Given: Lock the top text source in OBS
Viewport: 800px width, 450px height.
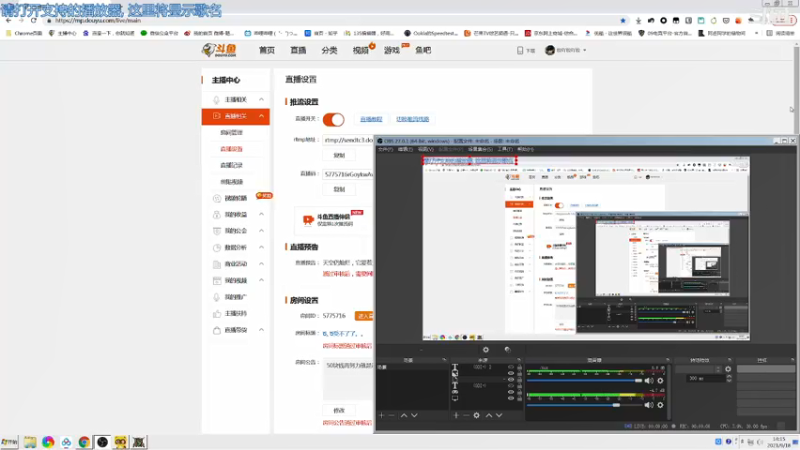Looking at the screenshot, I should (519, 367).
